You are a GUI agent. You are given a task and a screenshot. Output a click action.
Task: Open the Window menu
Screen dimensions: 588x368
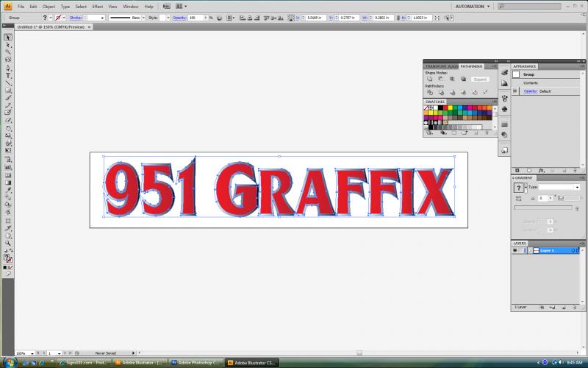tap(131, 7)
